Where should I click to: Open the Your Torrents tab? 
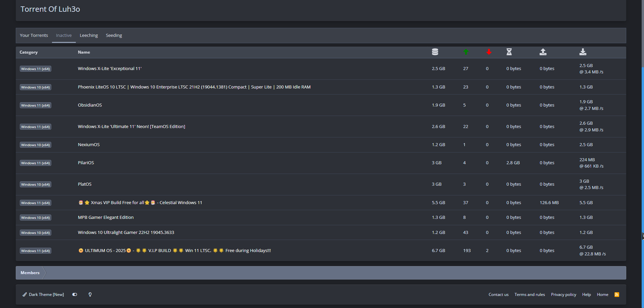[x=34, y=36]
